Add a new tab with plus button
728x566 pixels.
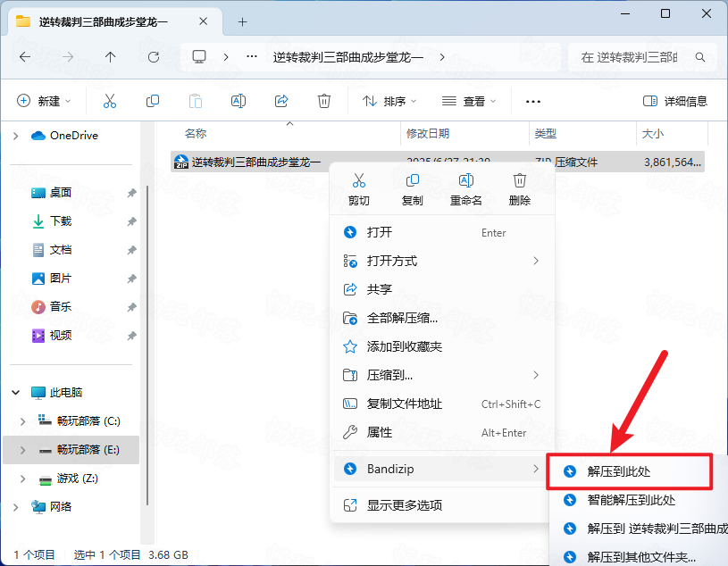(242, 21)
